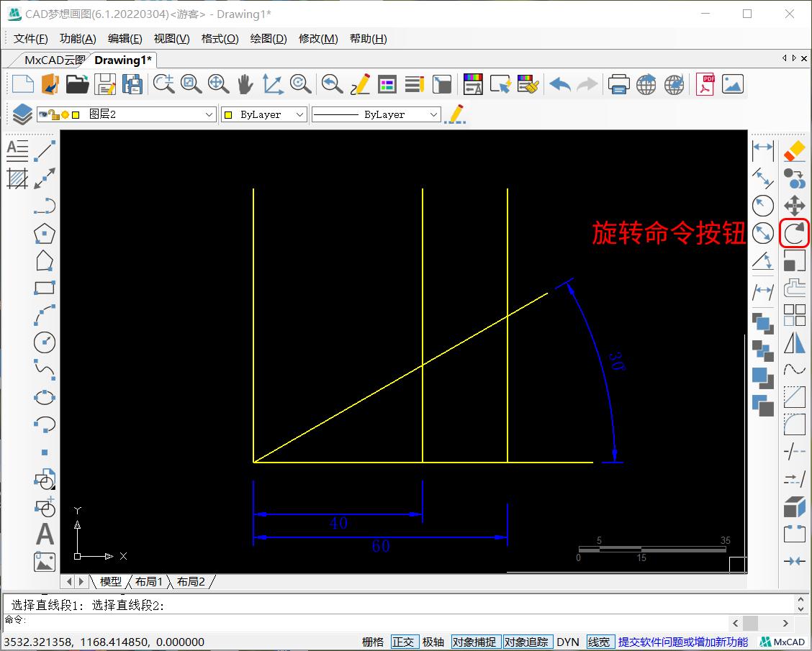The width and height of the screenshot is (812, 651).
Task: Select the Mirror tool
Action: pos(794,342)
